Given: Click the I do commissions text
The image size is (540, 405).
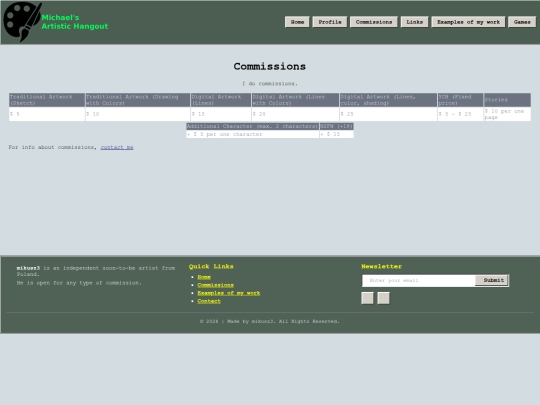Looking at the screenshot, I should [x=270, y=84].
